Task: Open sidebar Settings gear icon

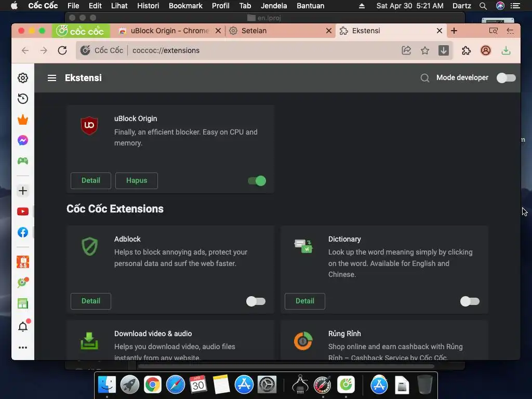Action: point(23,78)
